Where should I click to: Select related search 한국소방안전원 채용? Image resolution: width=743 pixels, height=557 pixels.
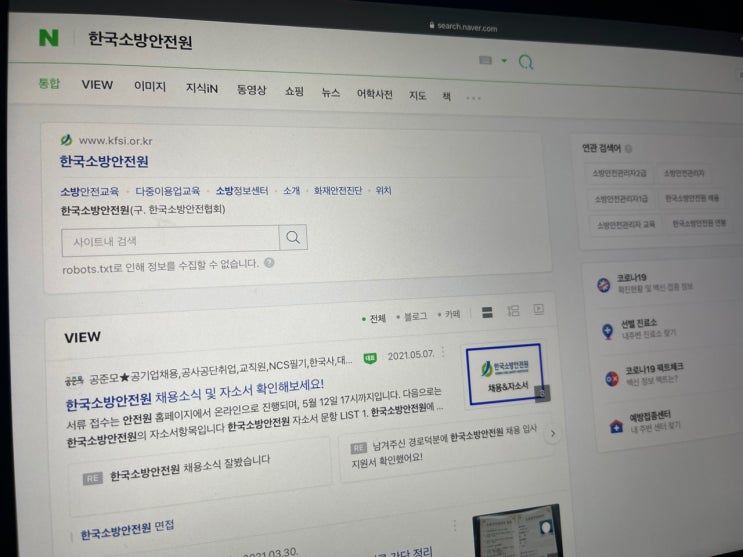(692, 198)
